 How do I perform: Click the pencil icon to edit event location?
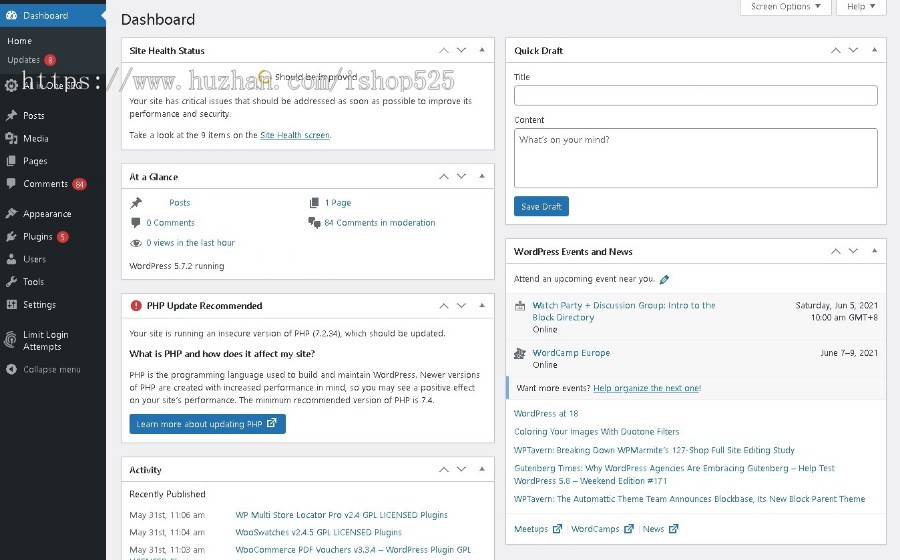664,279
